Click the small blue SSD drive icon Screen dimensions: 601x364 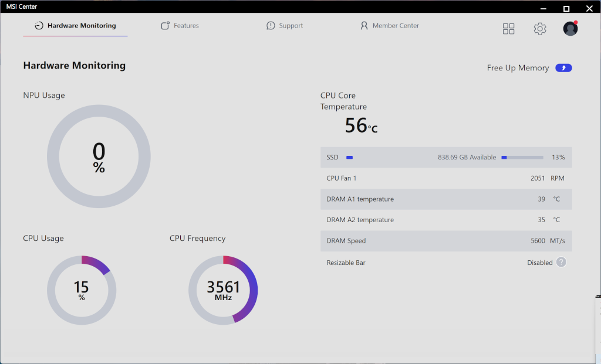click(349, 158)
